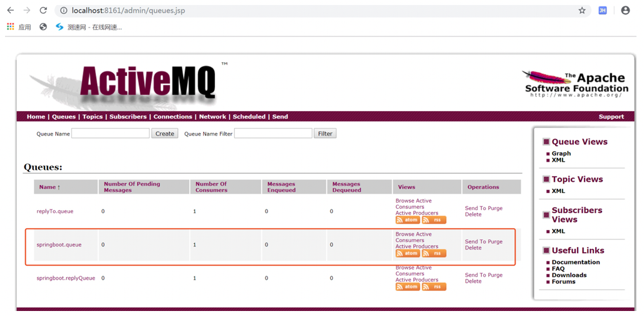644x316 pixels.
Task: Go to Home menu item
Action: click(x=36, y=117)
